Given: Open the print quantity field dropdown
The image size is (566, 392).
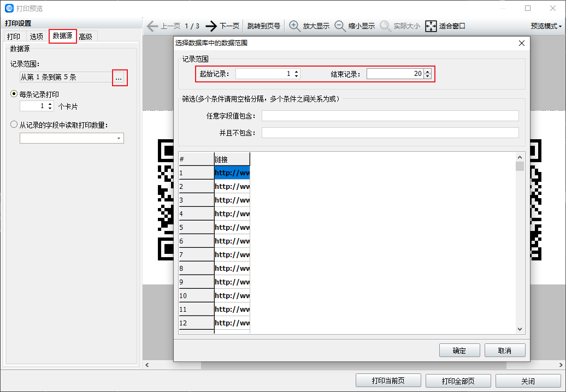Looking at the screenshot, I should (x=119, y=138).
